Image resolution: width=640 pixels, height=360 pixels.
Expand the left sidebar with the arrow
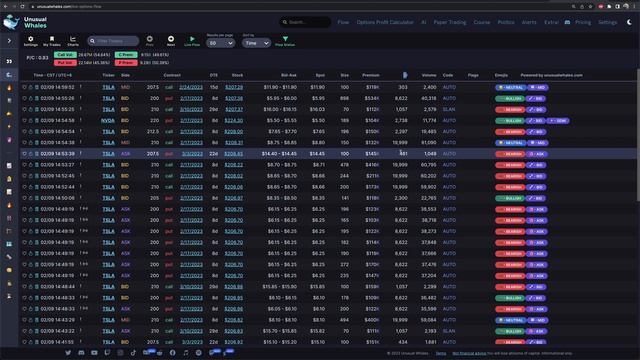[x=9, y=41]
